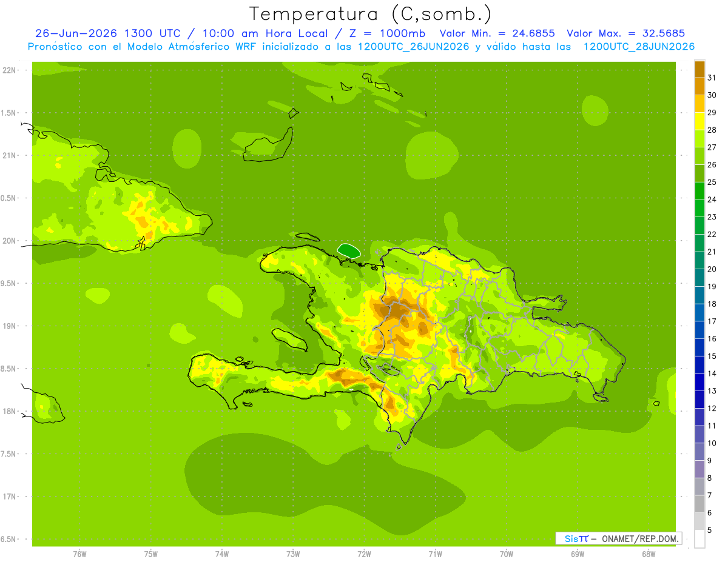Click the legend value '28'
Image resolution: width=728 pixels, height=562 pixels.
click(712, 130)
